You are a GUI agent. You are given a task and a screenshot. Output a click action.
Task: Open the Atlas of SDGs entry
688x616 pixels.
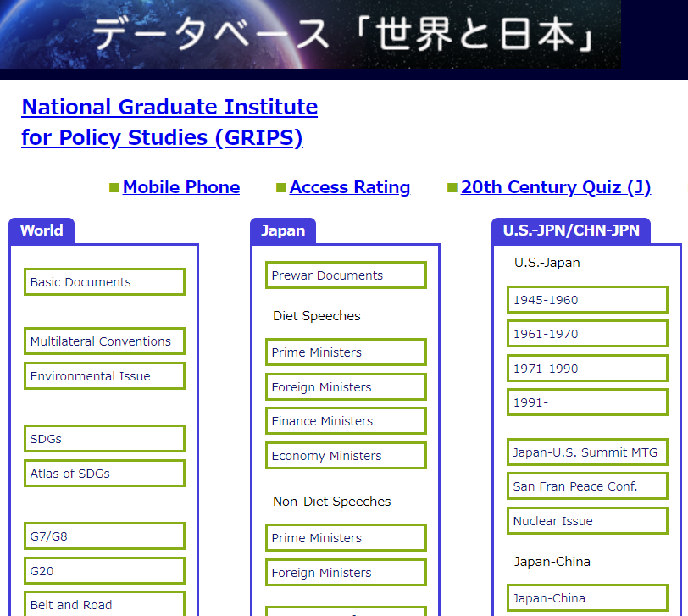(104, 474)
